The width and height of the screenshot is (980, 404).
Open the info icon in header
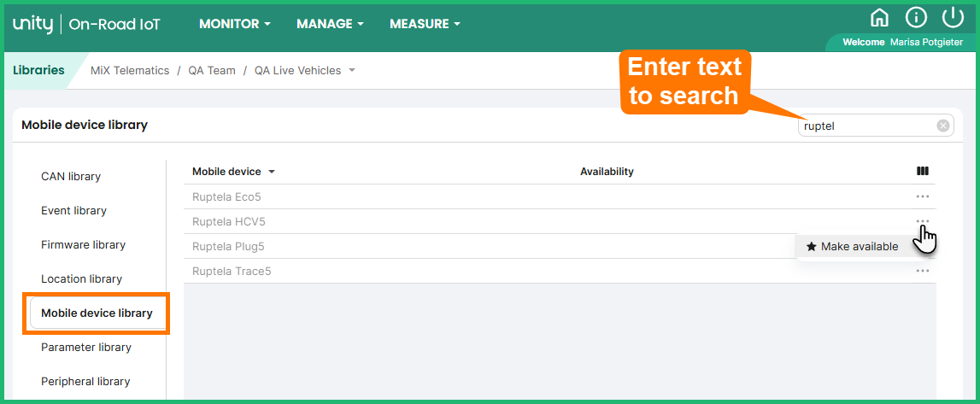point(916,18)
